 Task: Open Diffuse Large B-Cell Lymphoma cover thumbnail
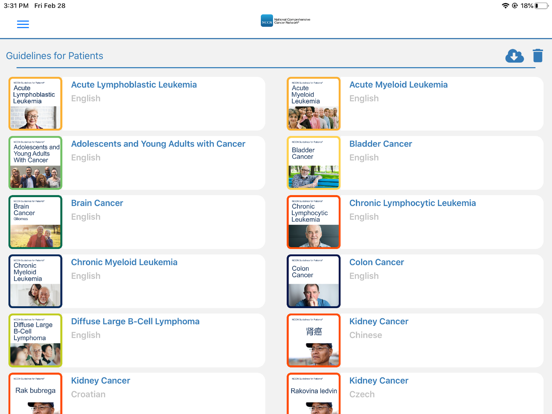35,340
